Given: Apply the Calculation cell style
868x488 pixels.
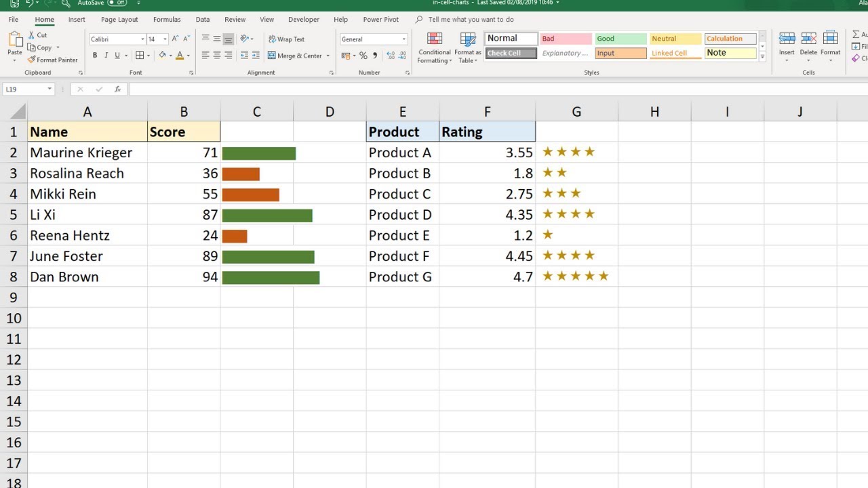Looking at the screenshot, I should 730,39.
